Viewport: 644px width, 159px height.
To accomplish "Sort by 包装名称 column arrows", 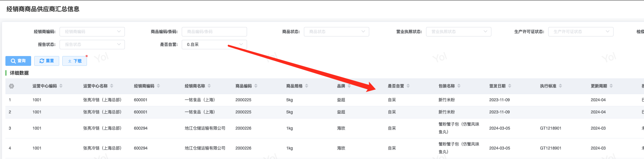I will 459,86.
